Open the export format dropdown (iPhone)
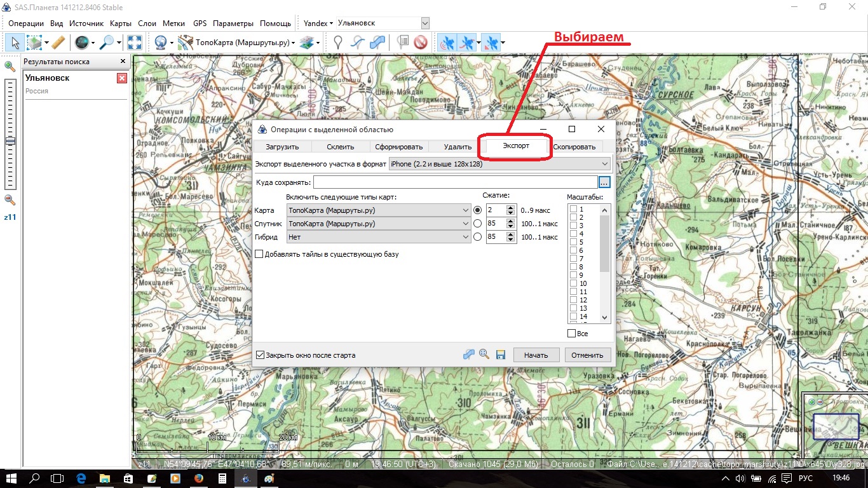Screen dimensions: 868x488 coord(499,164)
